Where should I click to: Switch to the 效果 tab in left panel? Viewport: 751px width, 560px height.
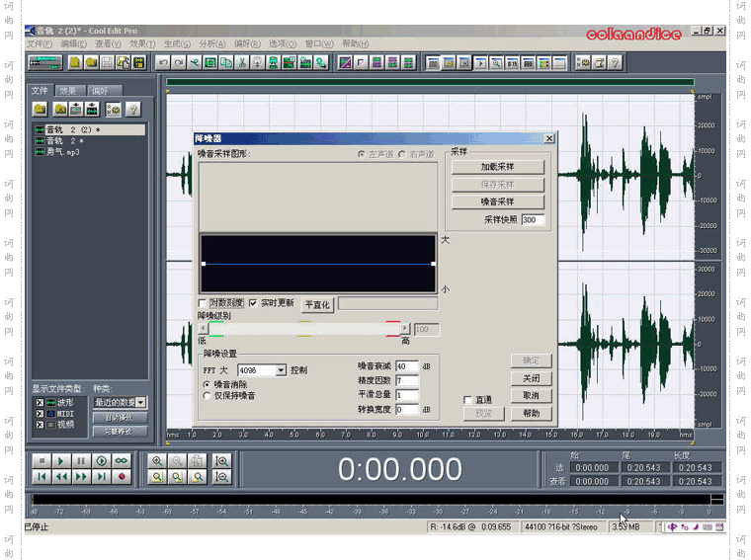tap(70, 91)
